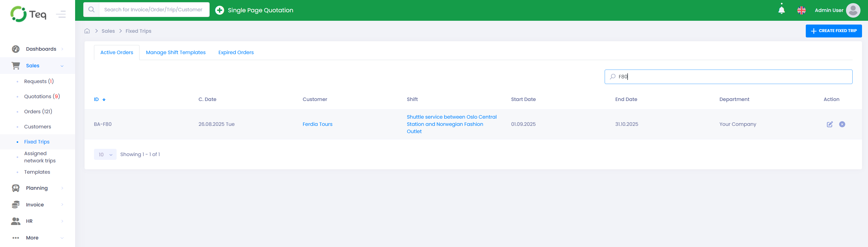Image resolution: width=868 pixels, height=247 pixels.
Task: Click Sales breadcrumb link
Action: [x=108, y=31]
